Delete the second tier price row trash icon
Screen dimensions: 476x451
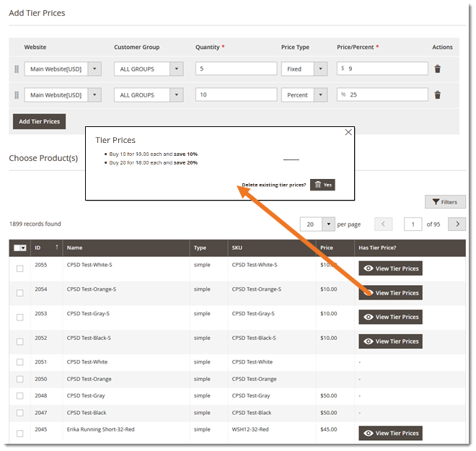pos(437,95)
